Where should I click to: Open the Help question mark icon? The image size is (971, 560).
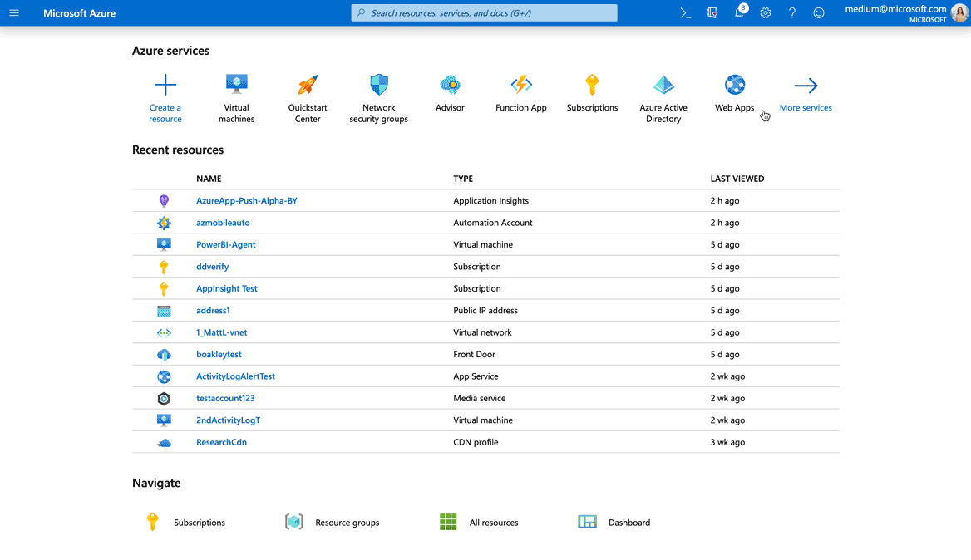792,13
